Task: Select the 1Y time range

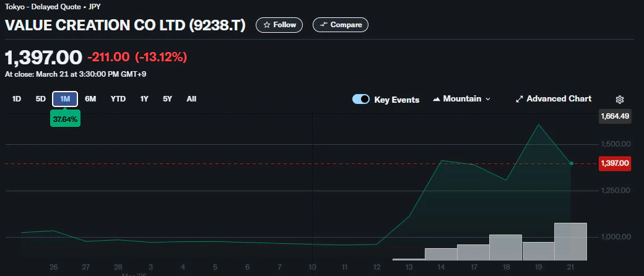Action: [x=144, y=99]
